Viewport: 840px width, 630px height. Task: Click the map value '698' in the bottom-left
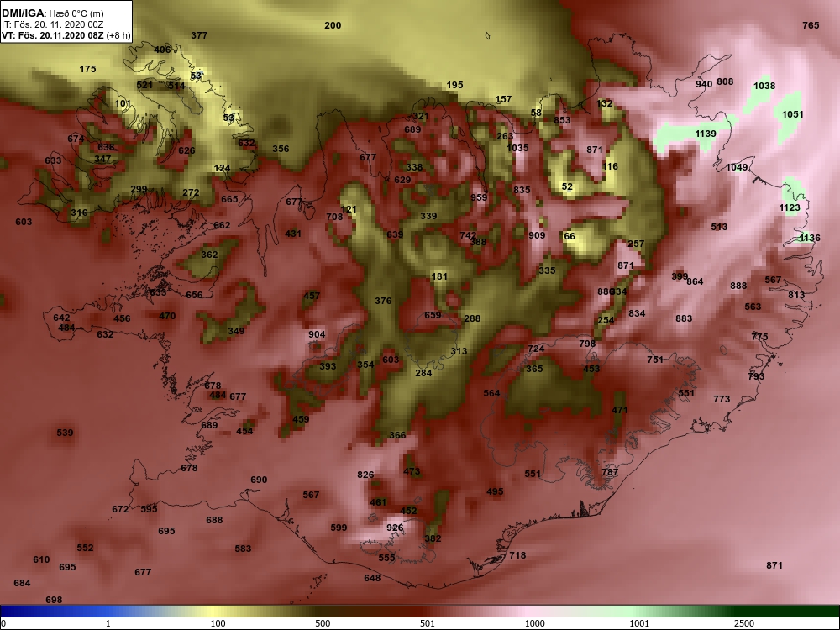click(x=54, y=600)
